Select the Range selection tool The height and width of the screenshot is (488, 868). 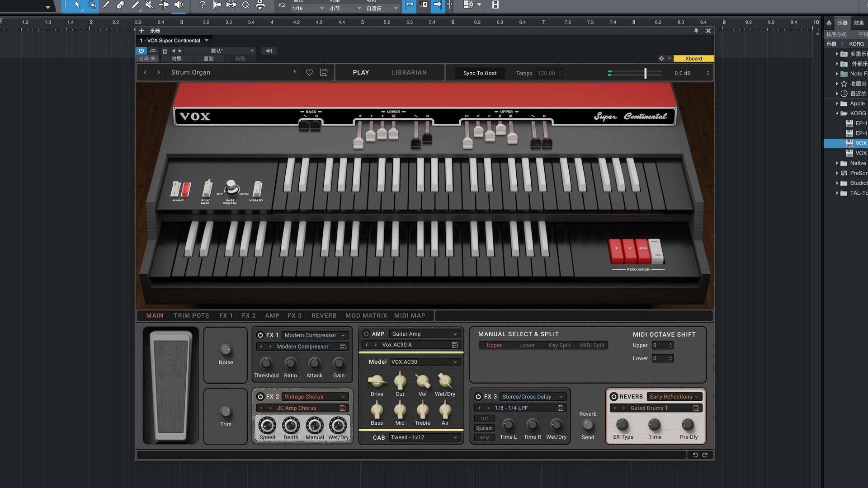pos(92,5)
